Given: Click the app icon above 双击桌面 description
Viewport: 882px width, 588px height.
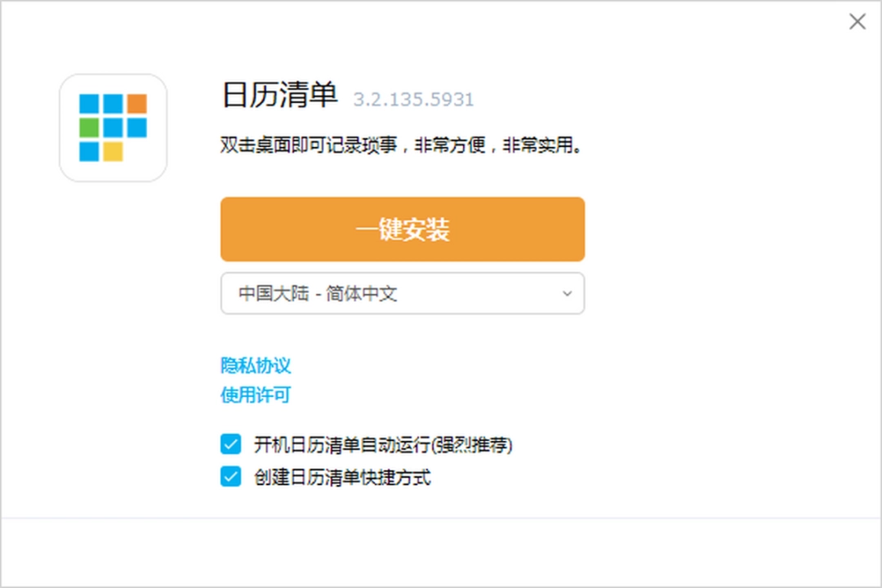Looking at the screenshot, I should click(x=113, y=127).
